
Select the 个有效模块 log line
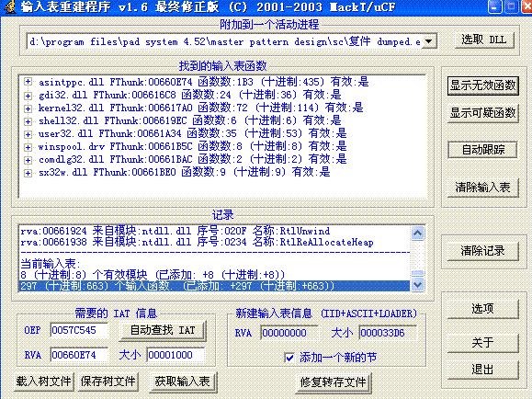[x=153, y=275]
